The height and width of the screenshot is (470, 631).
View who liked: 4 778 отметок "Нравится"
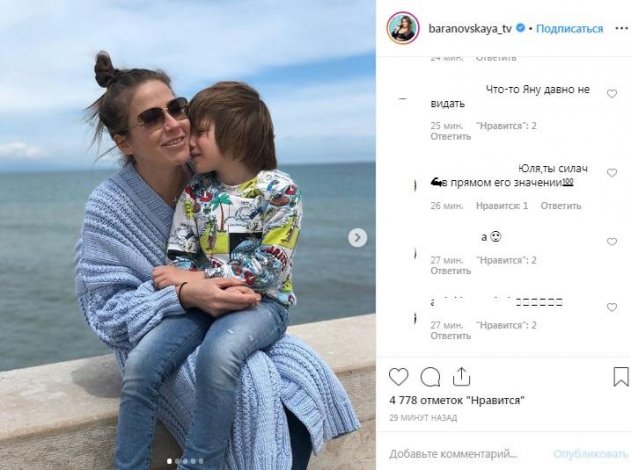457,400
